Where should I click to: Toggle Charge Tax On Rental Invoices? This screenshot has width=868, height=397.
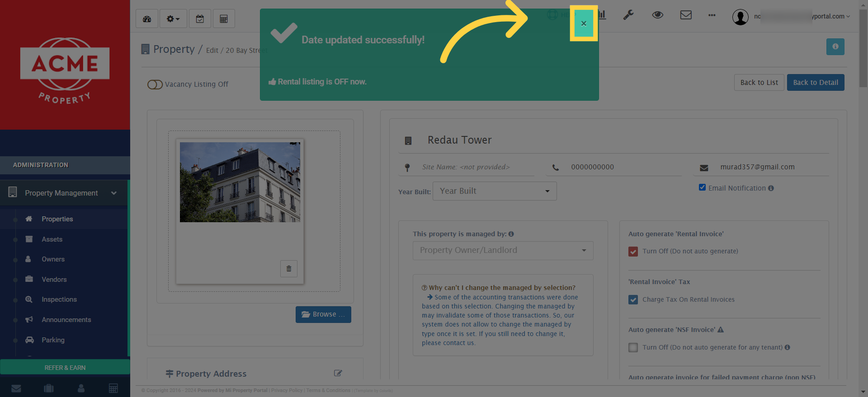(x=633, y=300)
